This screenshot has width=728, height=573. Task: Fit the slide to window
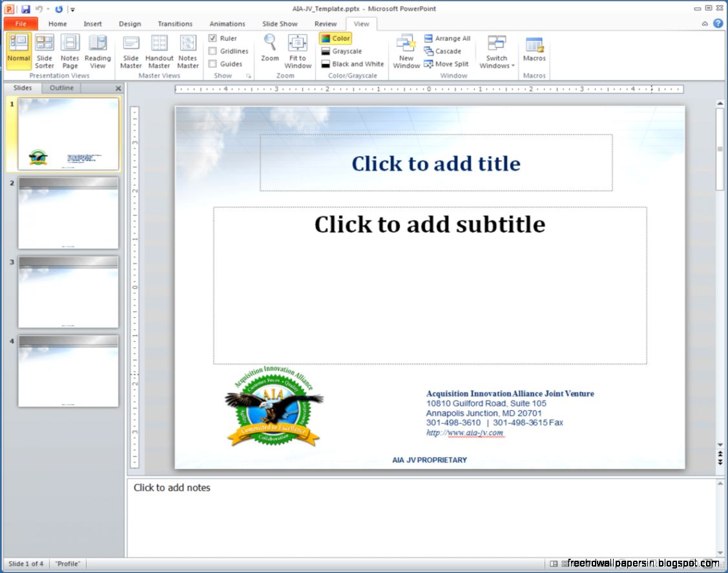click(298, 50)
